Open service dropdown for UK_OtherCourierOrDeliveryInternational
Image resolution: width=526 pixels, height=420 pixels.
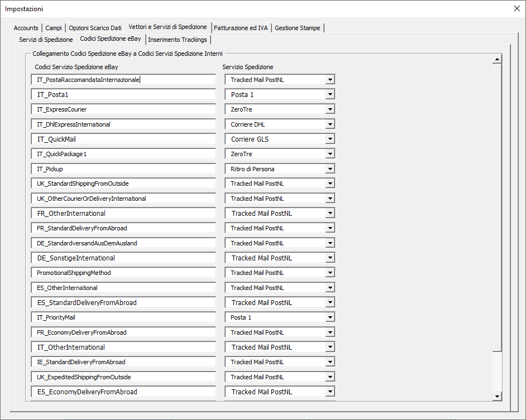[330, 199]
